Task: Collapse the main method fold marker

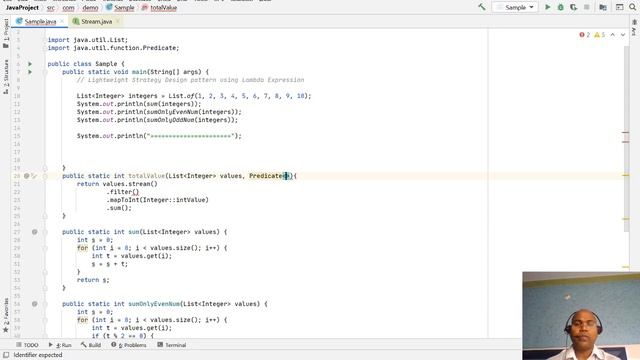Action: 45,72
